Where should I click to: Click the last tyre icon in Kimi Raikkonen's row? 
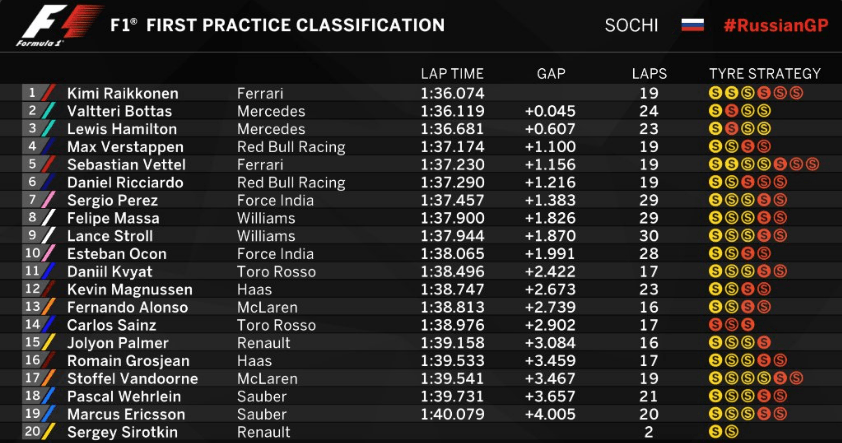click(796, 93)
